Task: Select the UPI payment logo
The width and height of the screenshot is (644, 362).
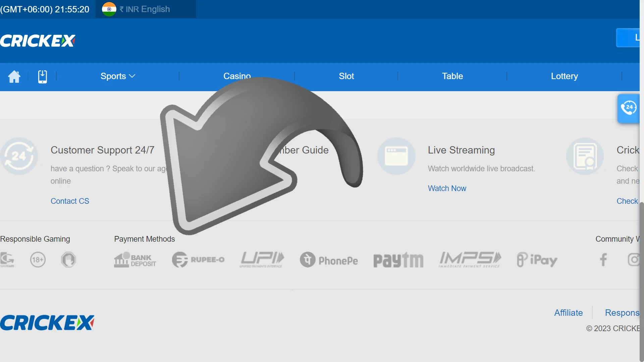Action: (262, 260)
